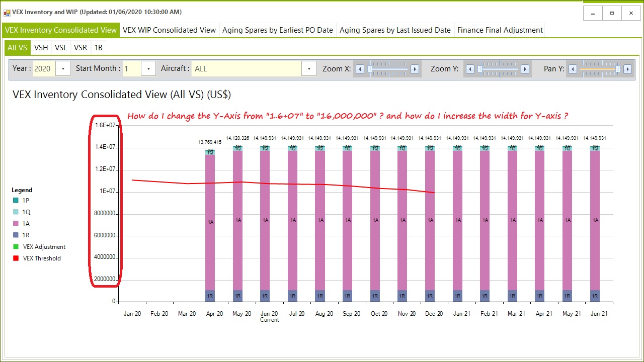The width and height of the screenshot is (644, 362).
Task: Click the 1R legend color square
Action: click(x=16, y=235)
